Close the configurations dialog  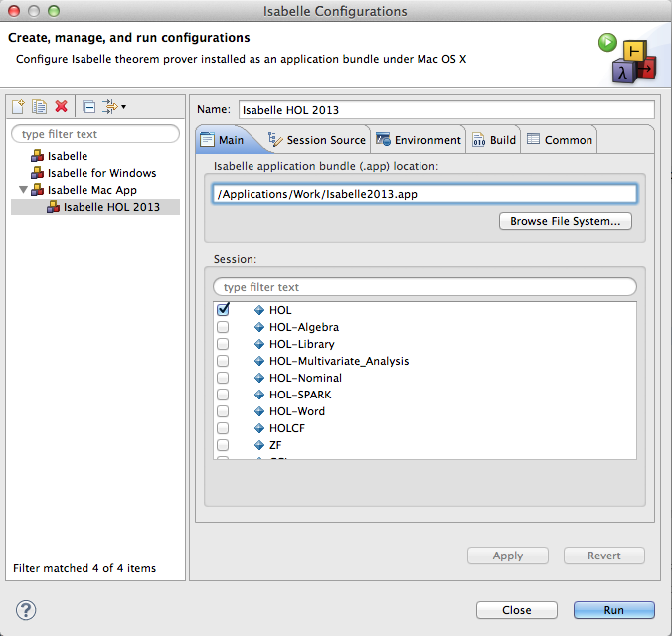(x=517, y=610)
